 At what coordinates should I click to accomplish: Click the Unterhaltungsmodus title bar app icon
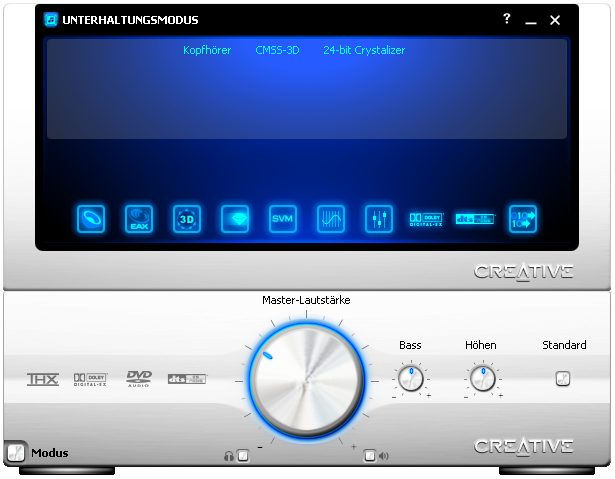coord(51,20)
